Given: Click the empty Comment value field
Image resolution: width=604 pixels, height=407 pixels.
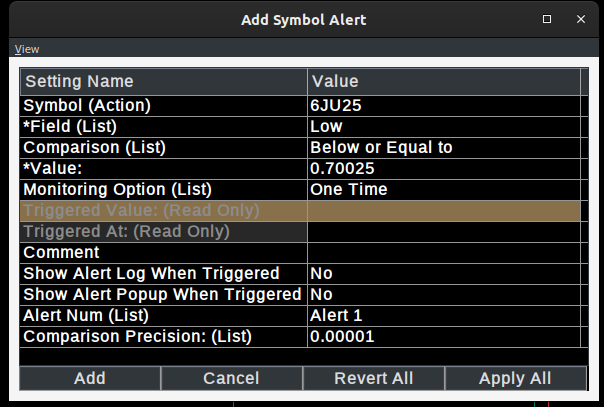Looking at the screenshot, I should 443,252.
